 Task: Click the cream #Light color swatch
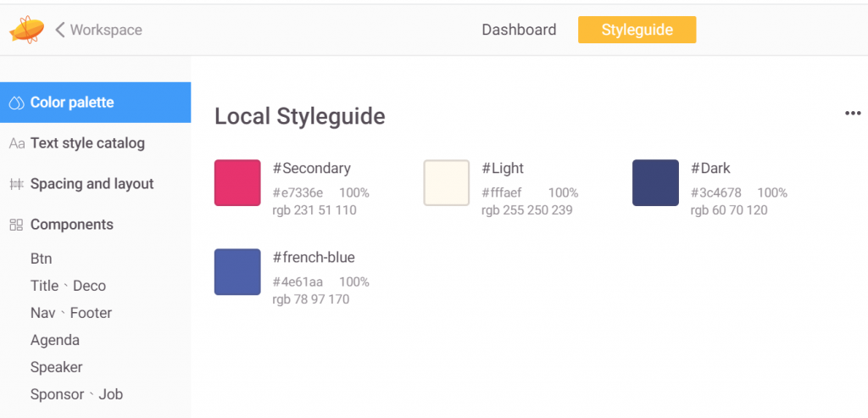coord(447,182)
